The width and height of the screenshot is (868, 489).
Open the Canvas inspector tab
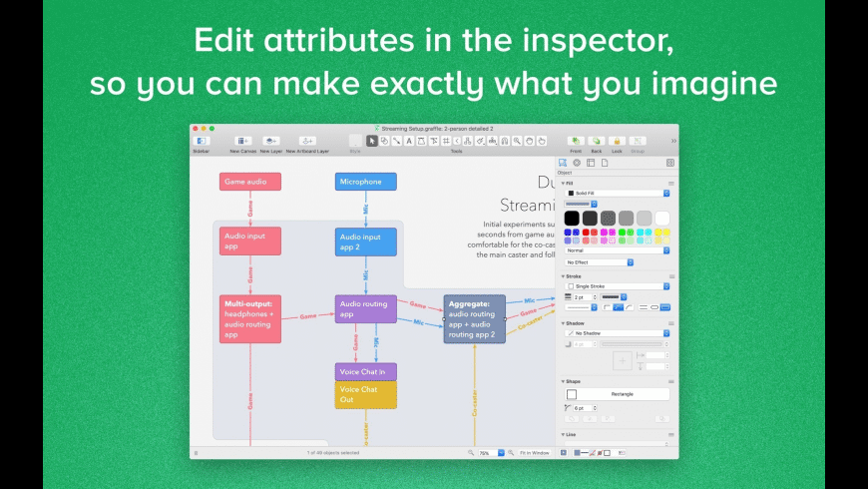[x=591, y=163]
